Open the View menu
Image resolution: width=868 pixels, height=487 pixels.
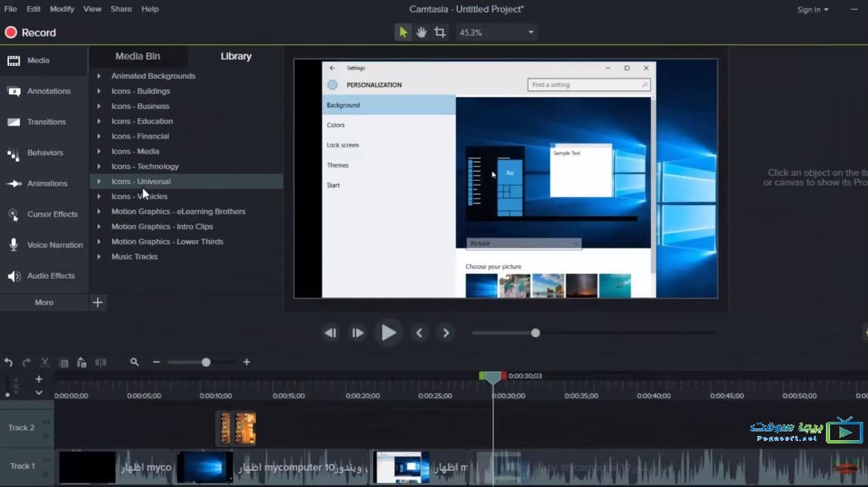point(92,9)
